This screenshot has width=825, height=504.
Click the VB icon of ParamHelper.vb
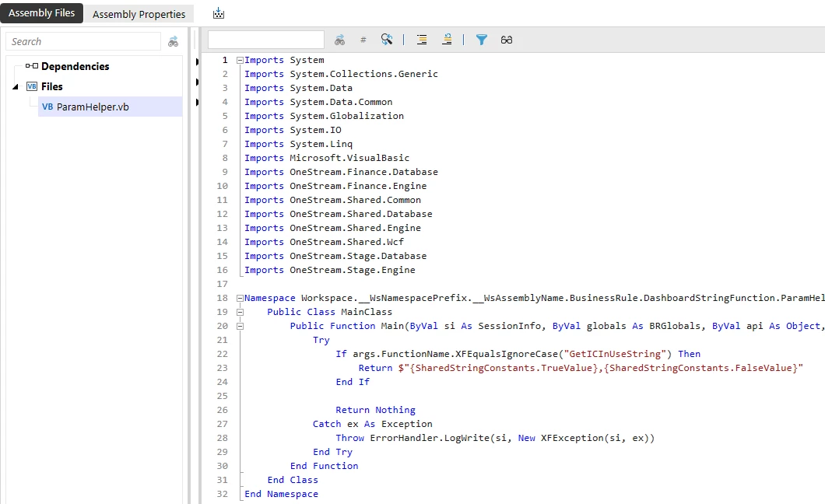tap(47, 107)
